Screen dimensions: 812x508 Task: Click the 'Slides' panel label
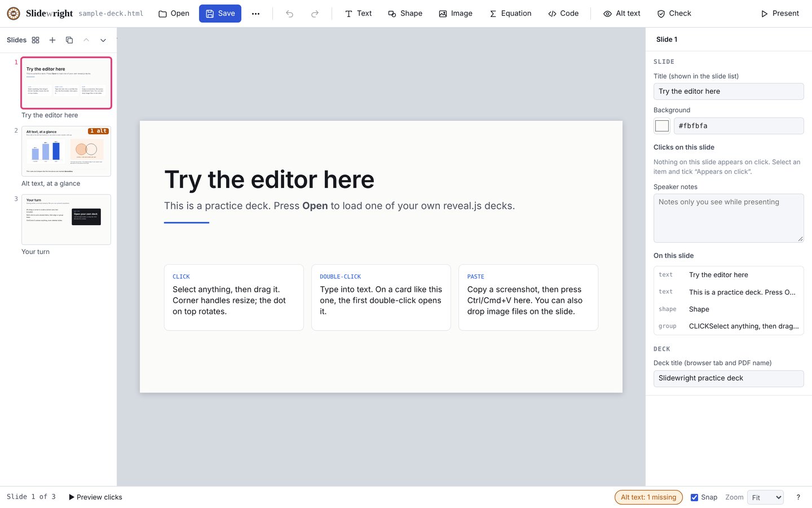coord(16,40)
